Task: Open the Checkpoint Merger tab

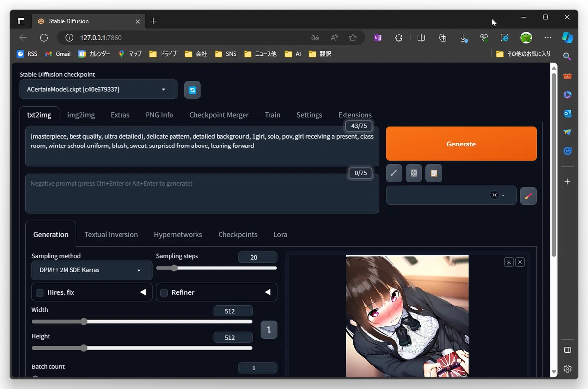Action: tap(219, 115)
